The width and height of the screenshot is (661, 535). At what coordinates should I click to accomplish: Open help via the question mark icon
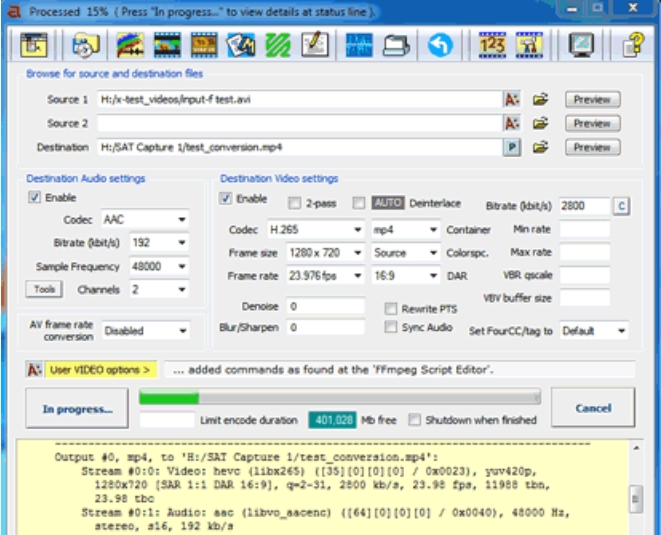click(x=633, y=45)
